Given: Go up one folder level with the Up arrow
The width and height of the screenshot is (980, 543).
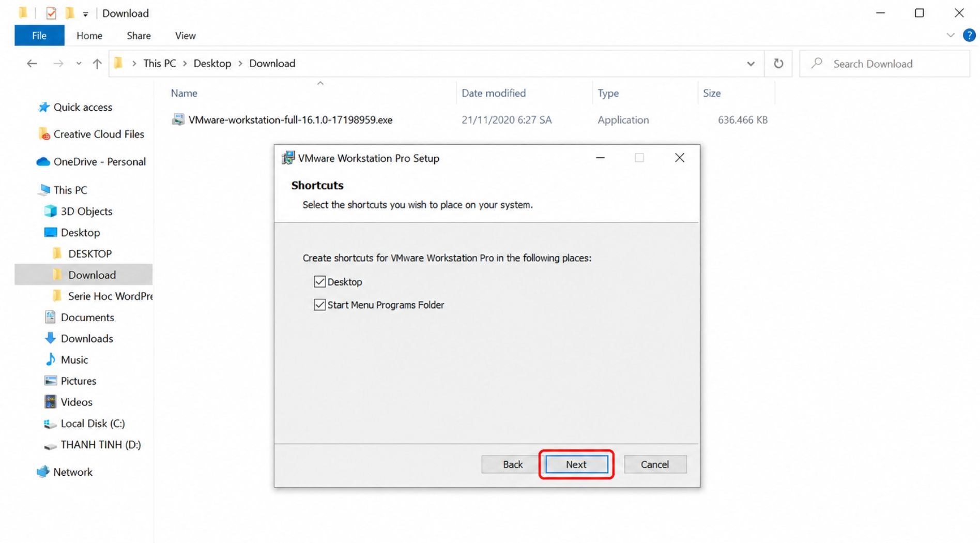Looking at the screenshot, I should [97, 64].
